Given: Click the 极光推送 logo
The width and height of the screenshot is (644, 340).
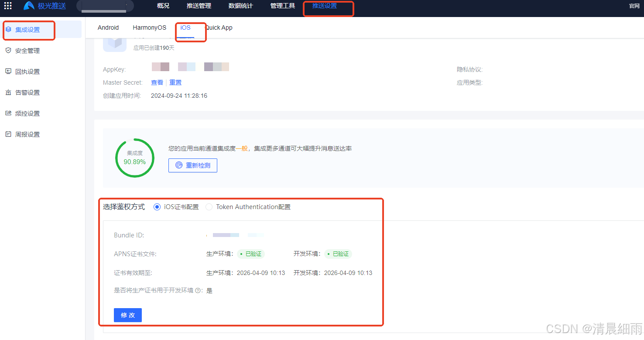Looking at the screenshot, I should 45,6.
